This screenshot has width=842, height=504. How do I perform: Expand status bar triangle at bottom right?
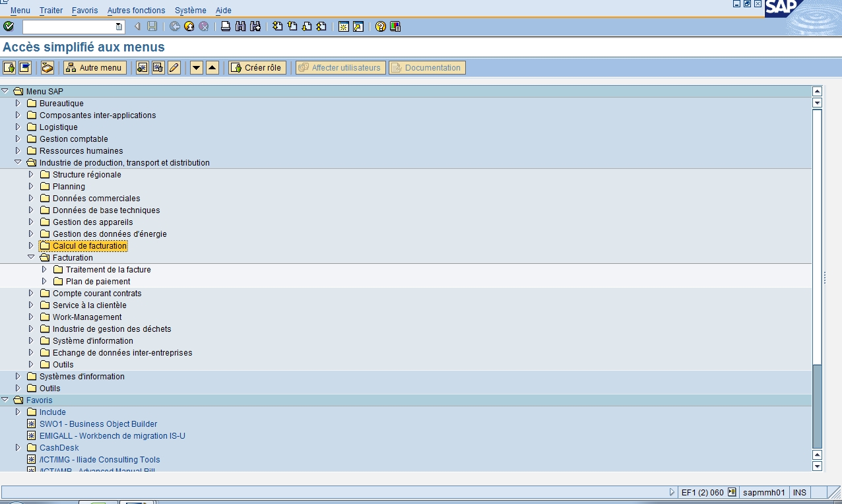[x=672, y=492]
